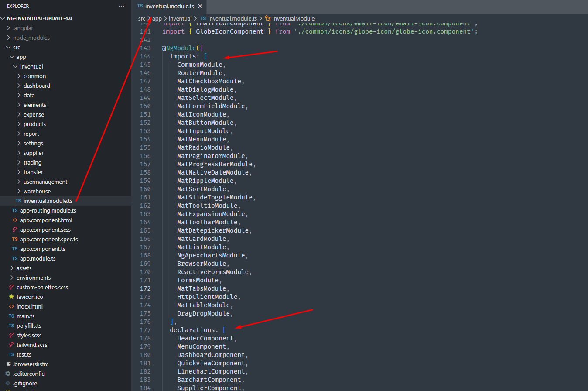
Task: Open custom-palettes.scss file
Action: pyautogui.click(x=65, y=287)
